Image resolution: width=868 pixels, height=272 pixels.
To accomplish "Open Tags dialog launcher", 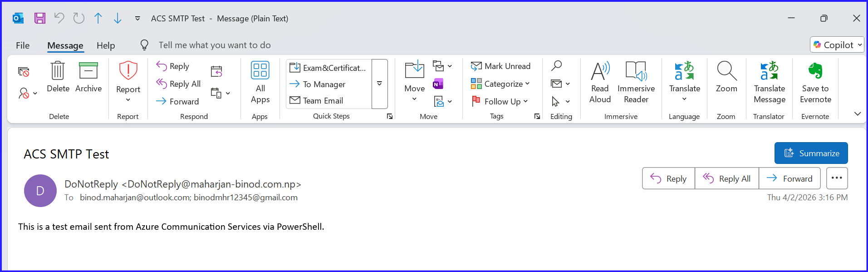I will (x=537, y=117).
